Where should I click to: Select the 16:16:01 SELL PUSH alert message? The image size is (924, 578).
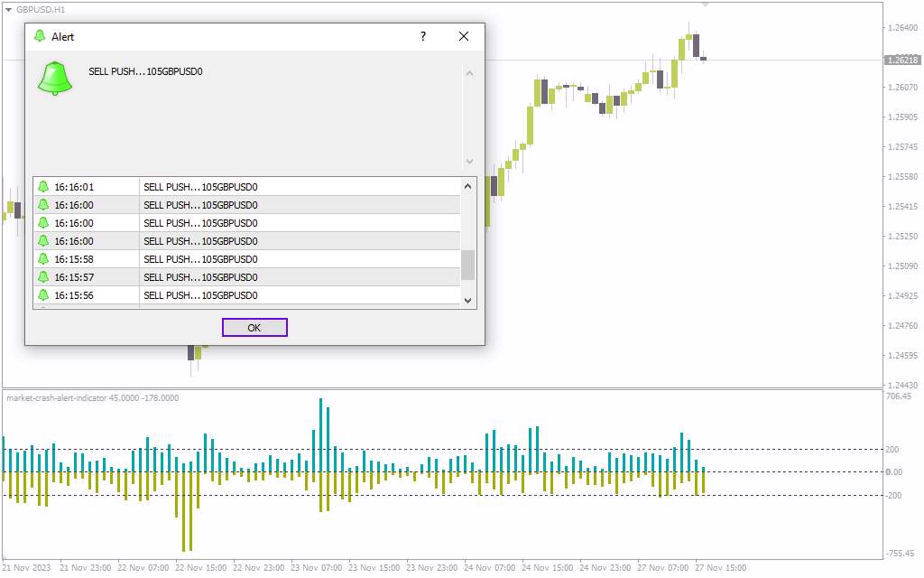200,187
